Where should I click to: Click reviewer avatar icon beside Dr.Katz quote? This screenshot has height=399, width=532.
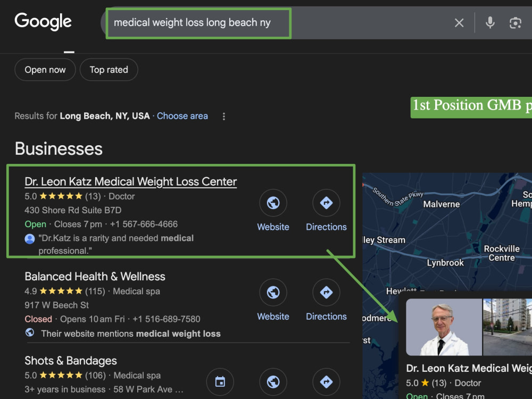click(30, 239)
